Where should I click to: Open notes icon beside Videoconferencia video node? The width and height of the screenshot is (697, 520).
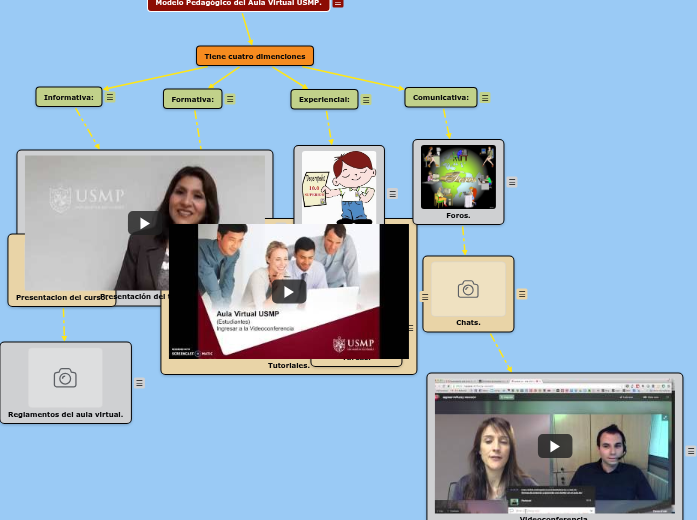(691, 451)
